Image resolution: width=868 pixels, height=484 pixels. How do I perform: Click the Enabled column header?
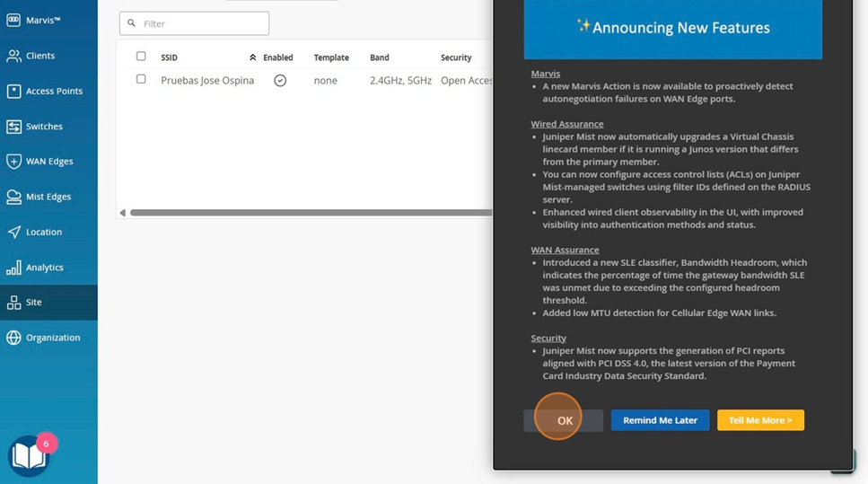[278, 57]
